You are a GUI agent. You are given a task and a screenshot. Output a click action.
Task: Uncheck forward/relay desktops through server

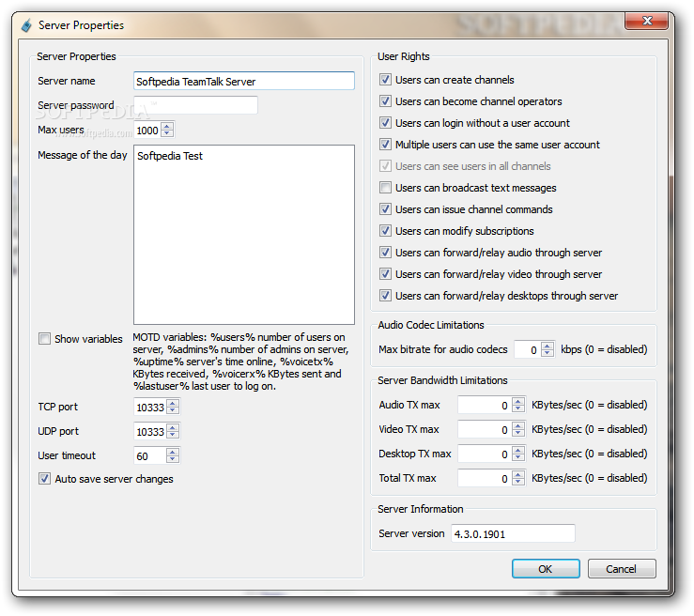[385, 296]
